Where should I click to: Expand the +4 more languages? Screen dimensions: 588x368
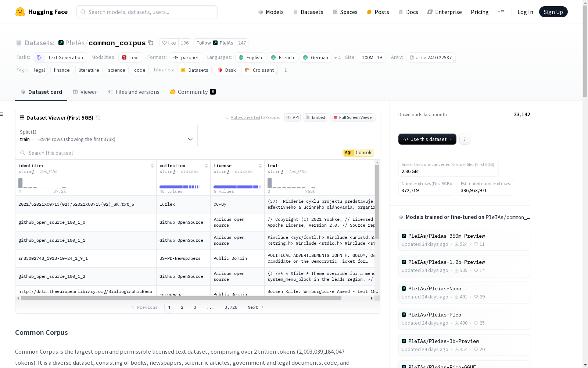[337, 57]
